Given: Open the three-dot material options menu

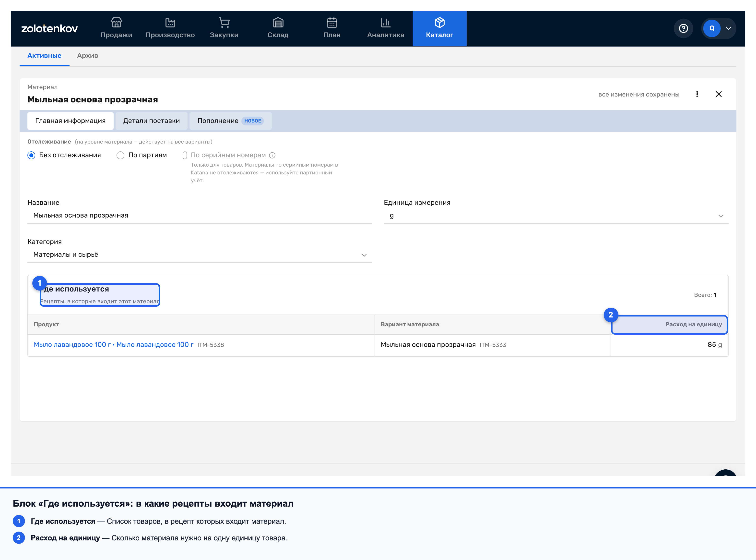Looking at the screenshot, I should (697, 94).
